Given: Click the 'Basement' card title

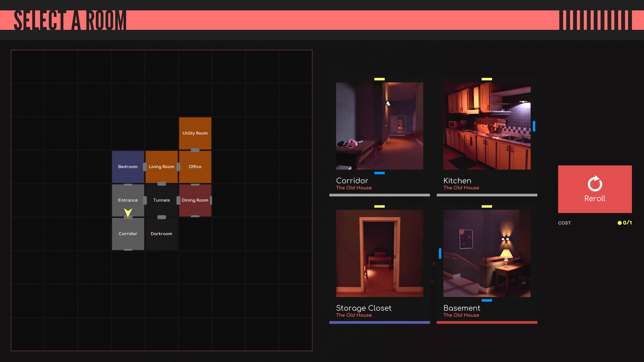Looking at the screenshot, I should [462, 308].
